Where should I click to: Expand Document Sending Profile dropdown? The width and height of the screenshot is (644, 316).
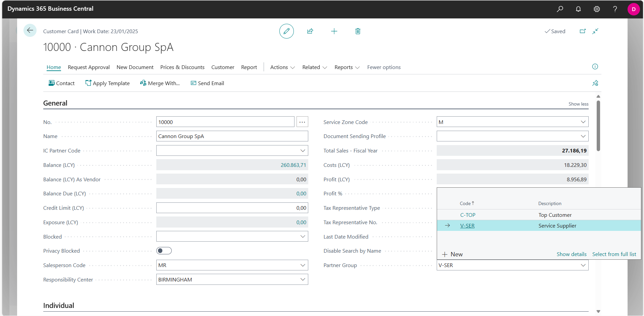[x=583, y=136]
